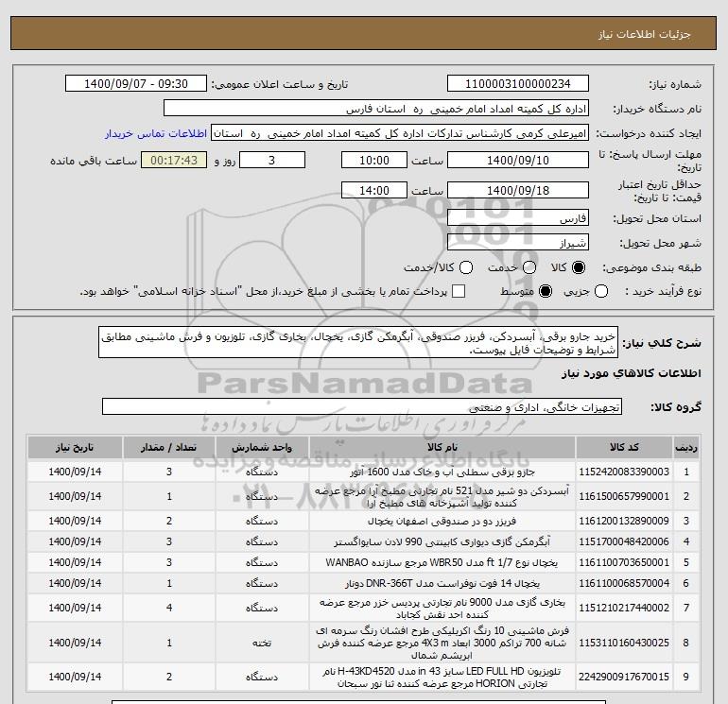Open the اطلاعات تماس خریدار link

pyautogui.click(x=156, y=133)
